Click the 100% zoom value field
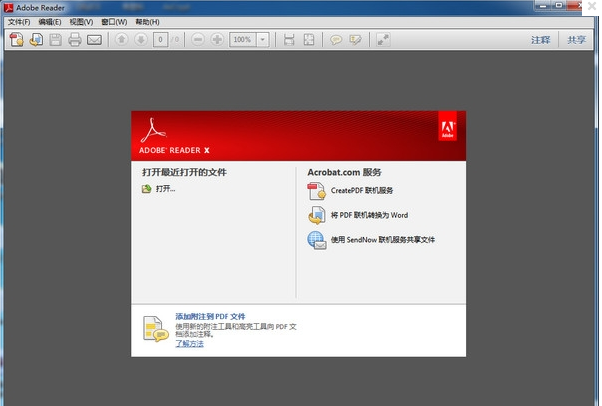 243,40
